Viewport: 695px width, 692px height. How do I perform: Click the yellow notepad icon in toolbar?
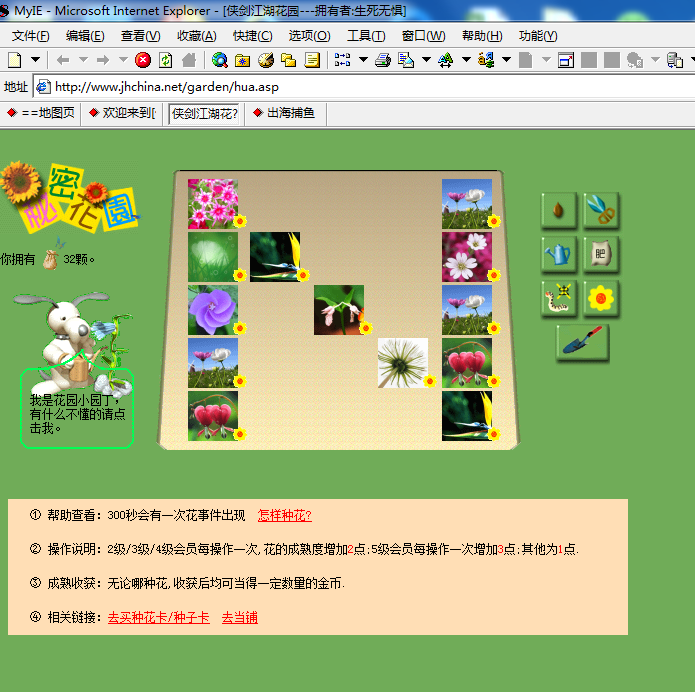tap(312, 60)
